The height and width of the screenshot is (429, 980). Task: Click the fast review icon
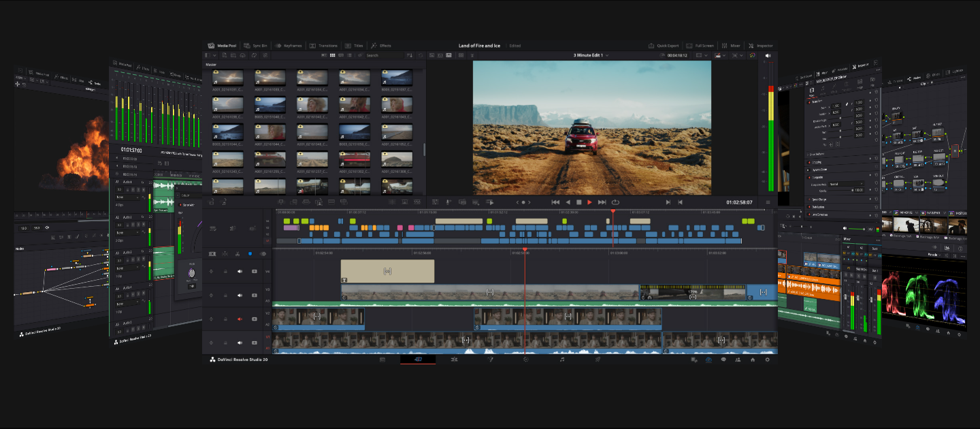click(x=489, y=202)
